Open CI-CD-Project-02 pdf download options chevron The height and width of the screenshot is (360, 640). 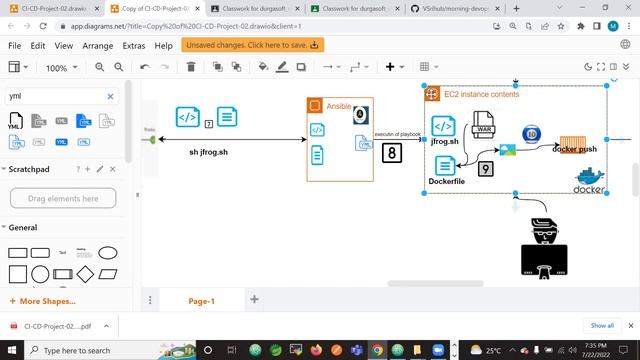107,326
